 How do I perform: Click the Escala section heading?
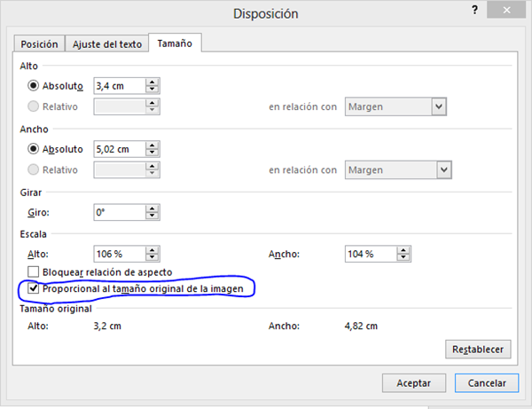(34, 234)
